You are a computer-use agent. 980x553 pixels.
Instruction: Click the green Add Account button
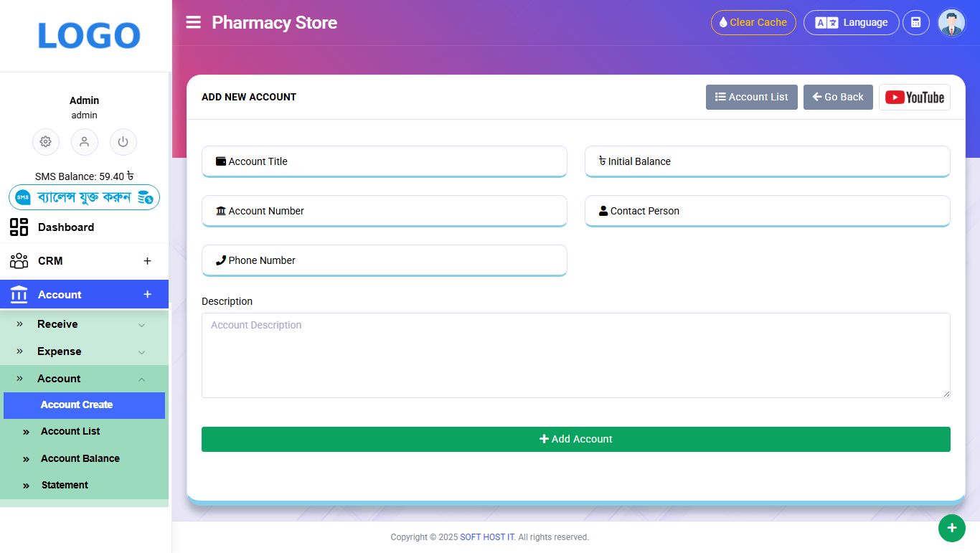click(575, 439)
